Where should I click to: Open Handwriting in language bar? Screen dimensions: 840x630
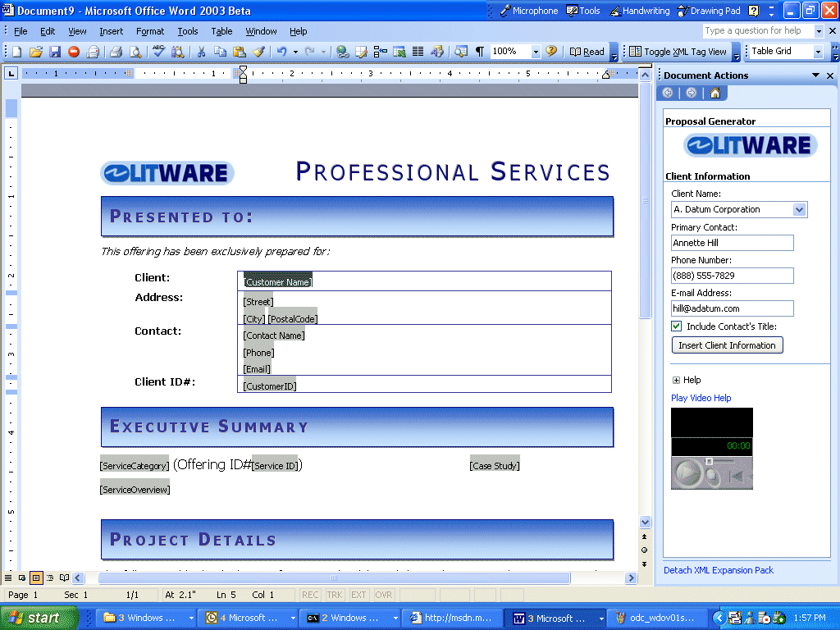pyautogui.click(x=640, y=11)
